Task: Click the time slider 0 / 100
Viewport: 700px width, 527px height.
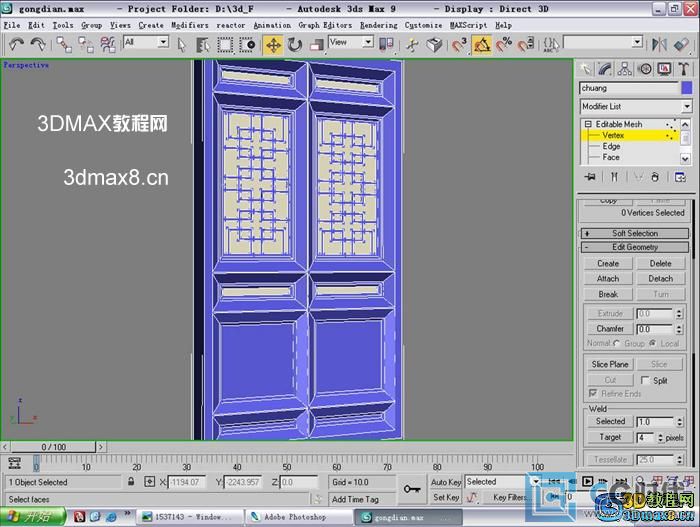Action: click(x=53, y=447)
